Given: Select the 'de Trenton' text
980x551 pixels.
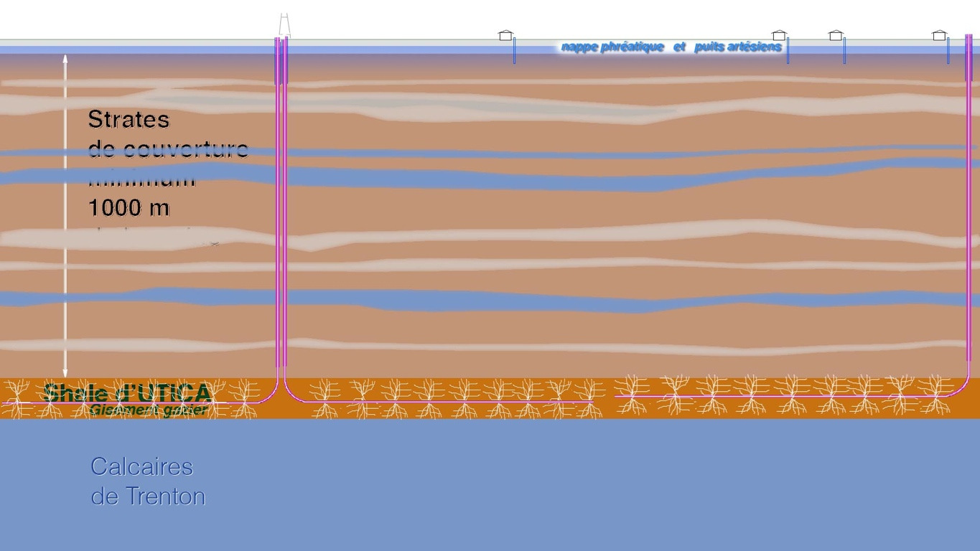Looking at the screenshot, I should coord(148,496).
